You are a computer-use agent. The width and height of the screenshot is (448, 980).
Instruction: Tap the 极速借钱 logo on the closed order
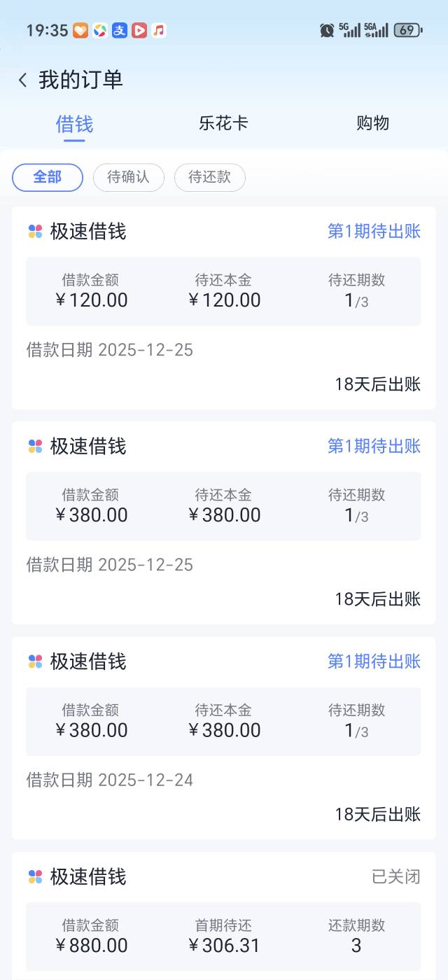[35, 876]
